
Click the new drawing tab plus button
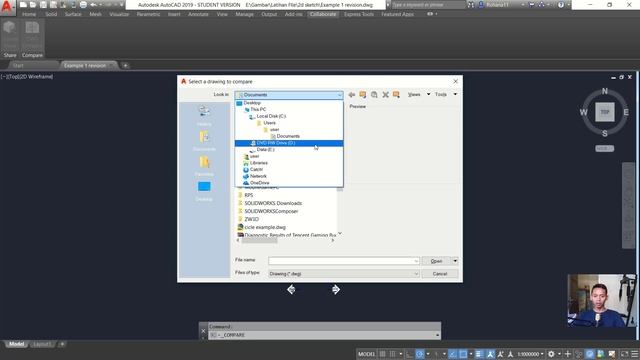tap(125, 65)
